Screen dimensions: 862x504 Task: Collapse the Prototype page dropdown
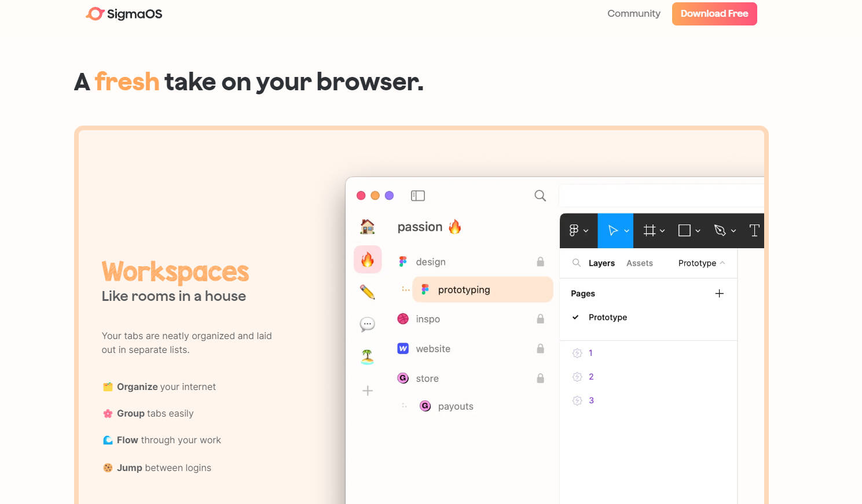click(722, 263)
